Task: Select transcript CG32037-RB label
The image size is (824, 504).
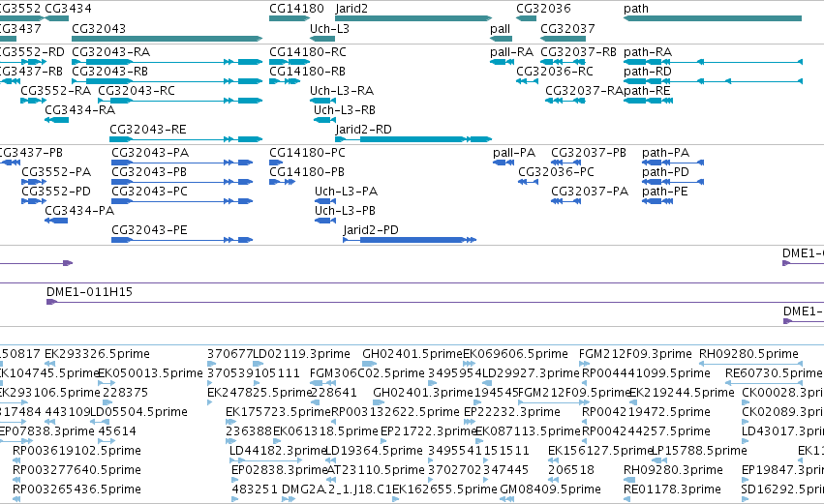Action: pyautogui.click(x=579, y=52)
